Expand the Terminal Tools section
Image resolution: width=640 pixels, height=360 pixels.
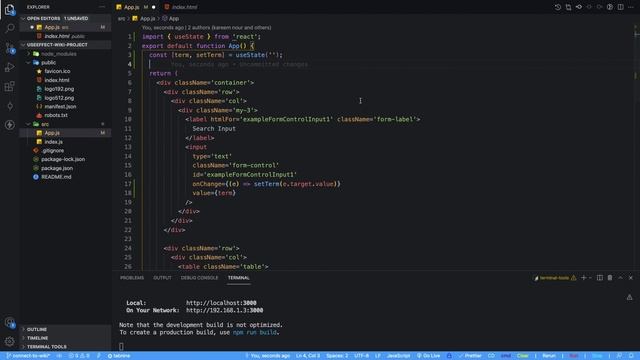pyautogui.click(x=47, y=347)
